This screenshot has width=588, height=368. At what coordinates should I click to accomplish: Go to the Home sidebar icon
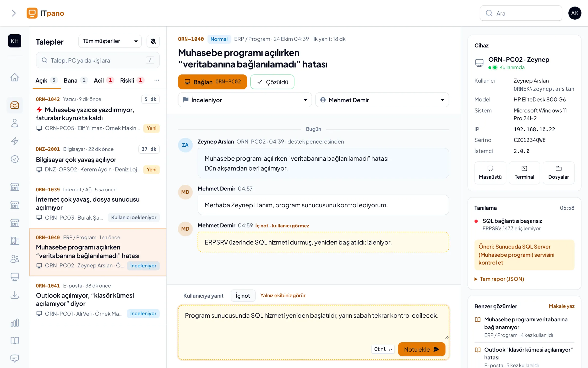tap(14, 77)
